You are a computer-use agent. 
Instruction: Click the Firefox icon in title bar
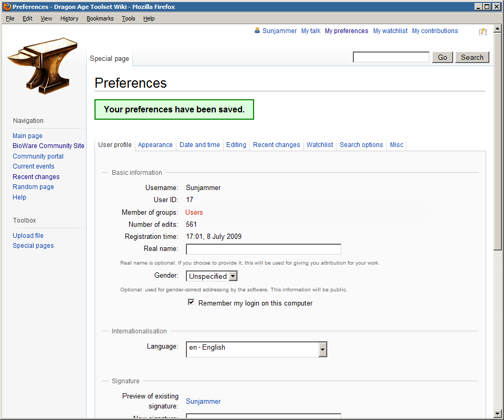pos(7,7)
